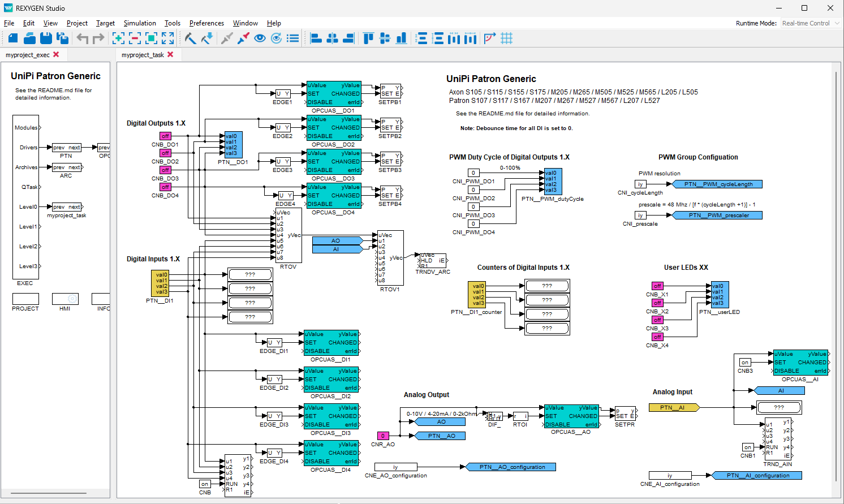Click the curved line routing icon
Viewport: 844px width, 504px height.
coord(490,38)
